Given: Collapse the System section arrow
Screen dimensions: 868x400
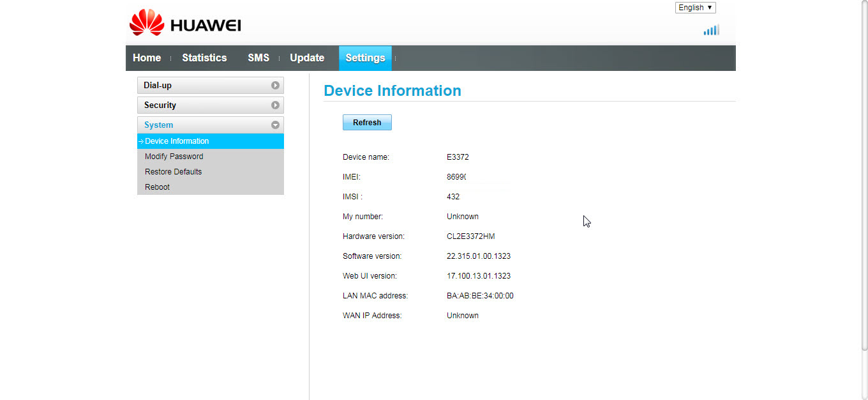Looking at the screenshot, I should [275, 125].
